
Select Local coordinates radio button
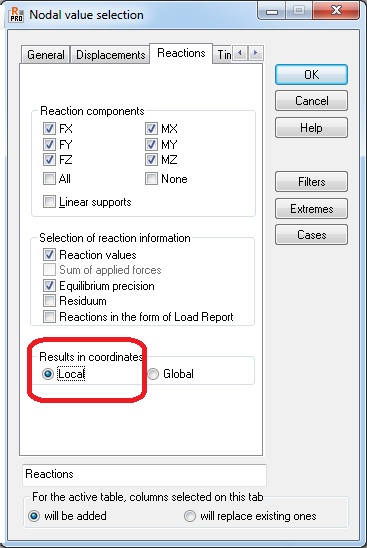pos(48,374)
